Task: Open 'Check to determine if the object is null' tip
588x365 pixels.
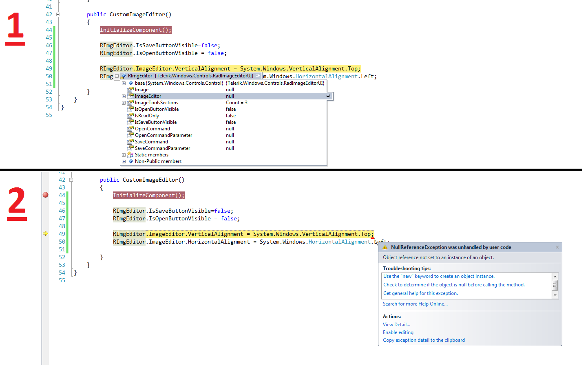Action: 454,285
